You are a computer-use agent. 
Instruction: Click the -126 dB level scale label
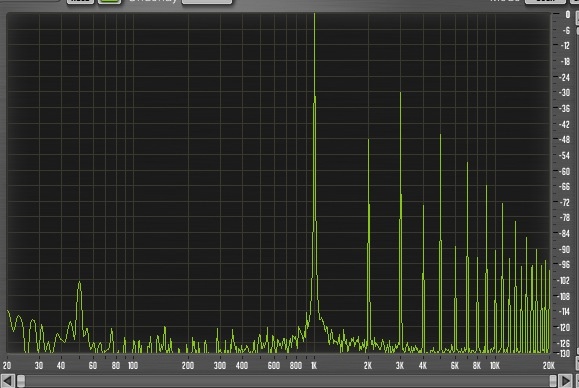click(x=564, y=344)
